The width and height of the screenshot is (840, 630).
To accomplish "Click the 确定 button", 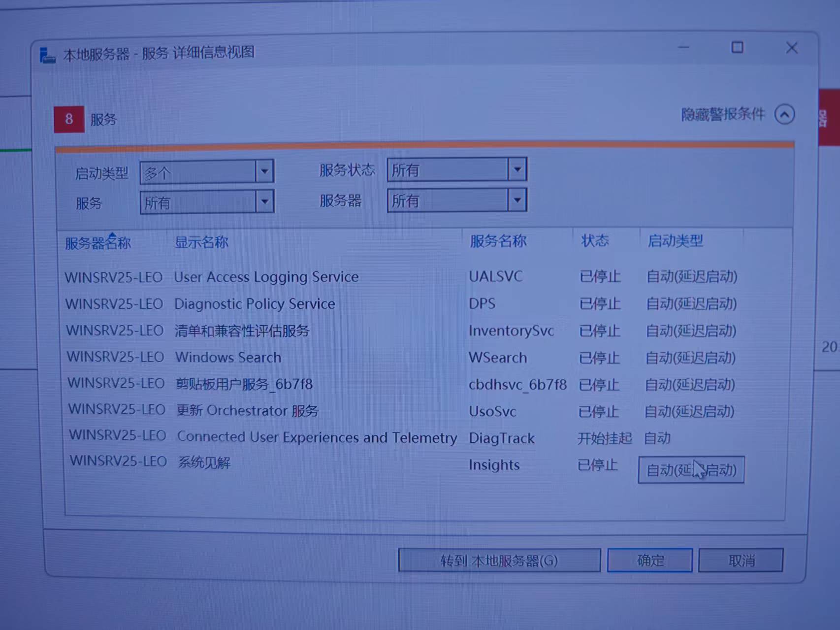I will pos(649,561).
